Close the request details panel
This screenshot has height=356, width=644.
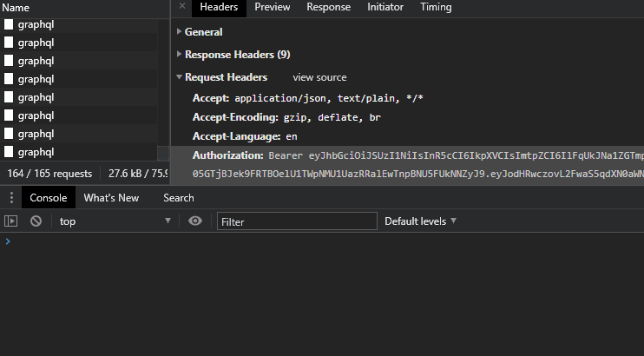click(x=182, y=6)
